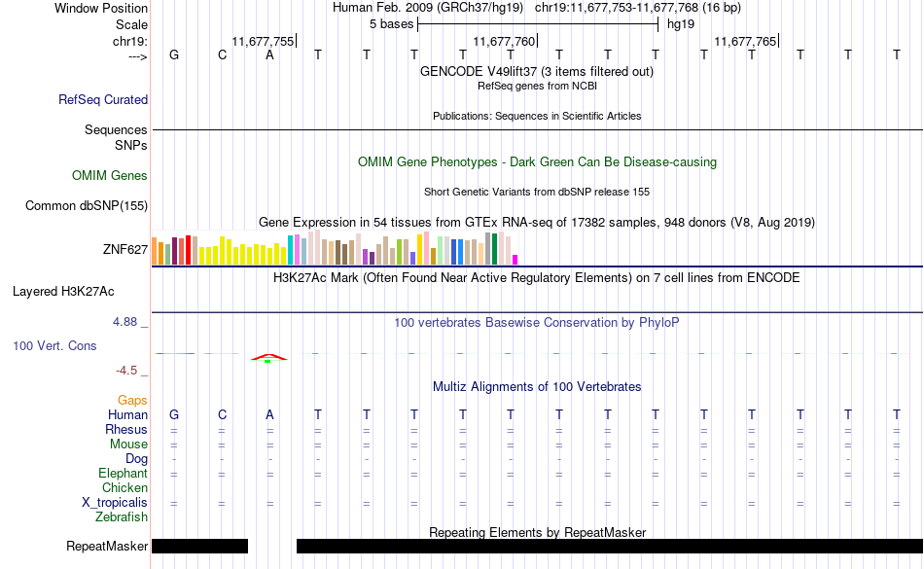Click the -4.5 PhyloP lower scale value
This screenshot has height=569, width=924.
pyautogui.click(x=126, y=370)
